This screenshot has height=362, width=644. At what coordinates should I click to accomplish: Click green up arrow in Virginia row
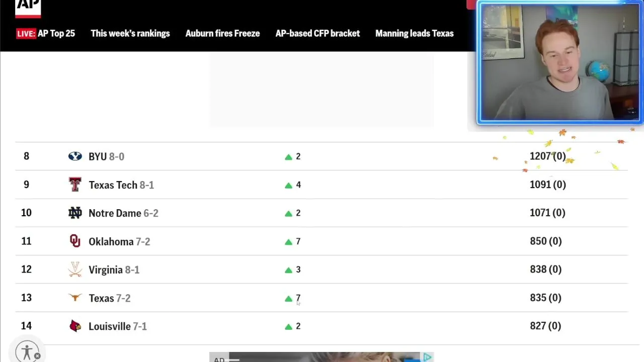click(x=288, y=270)
